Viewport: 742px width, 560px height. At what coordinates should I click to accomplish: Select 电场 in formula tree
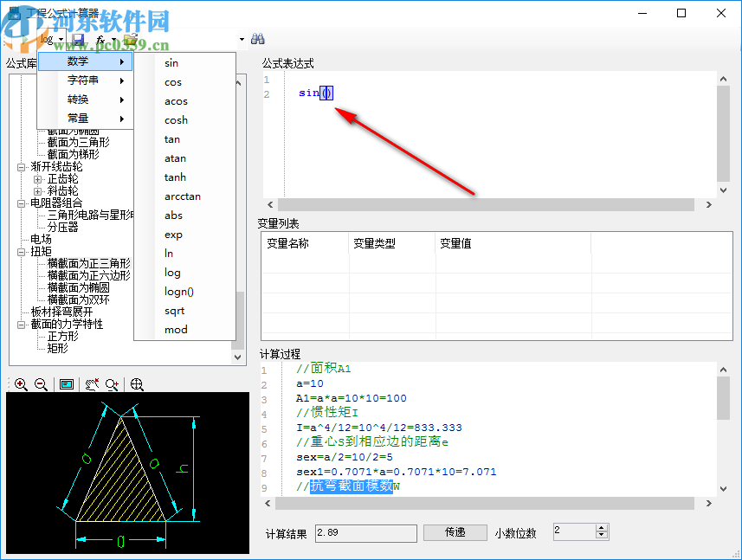pyautogui.click(x=42, y=240)
